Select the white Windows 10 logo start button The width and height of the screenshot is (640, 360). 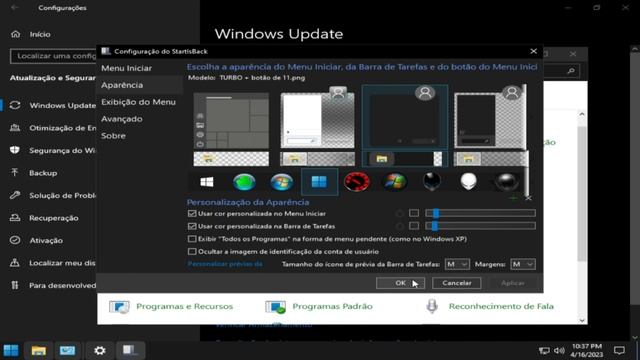(207, 182)
